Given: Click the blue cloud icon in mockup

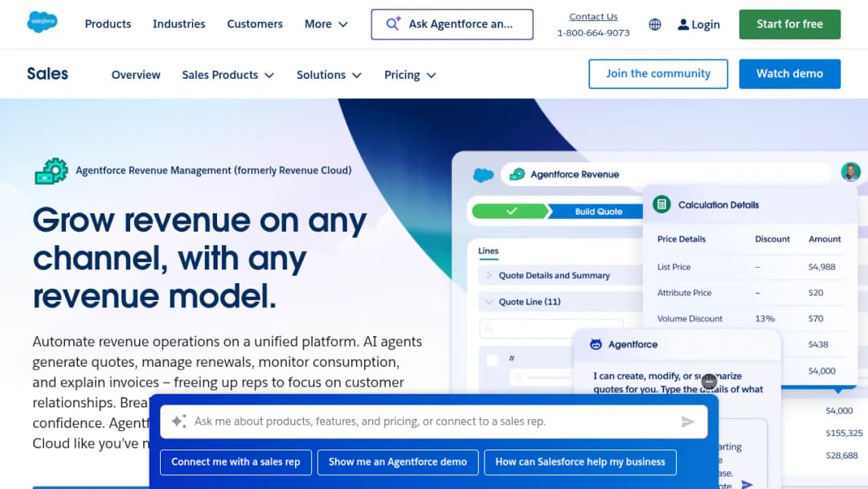Looking at the screenshot, I should tap(483, 175).
